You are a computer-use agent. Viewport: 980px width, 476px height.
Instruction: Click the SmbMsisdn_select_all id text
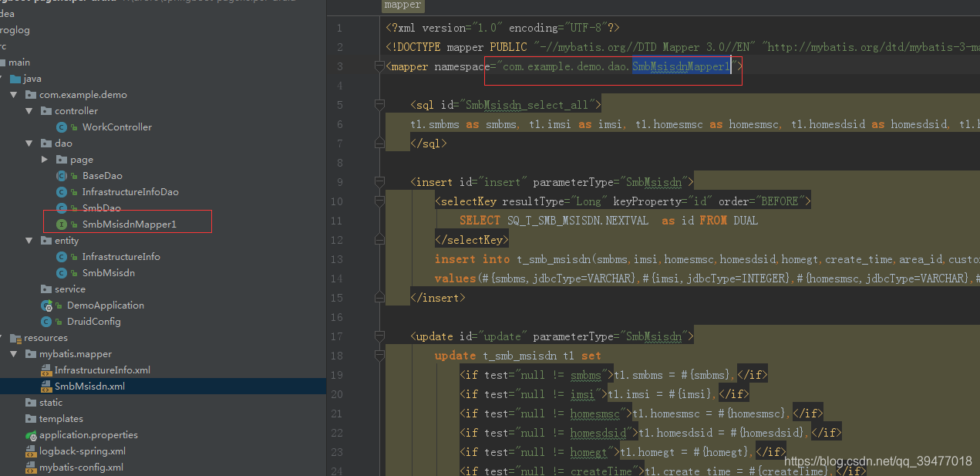tap(527, 105)
